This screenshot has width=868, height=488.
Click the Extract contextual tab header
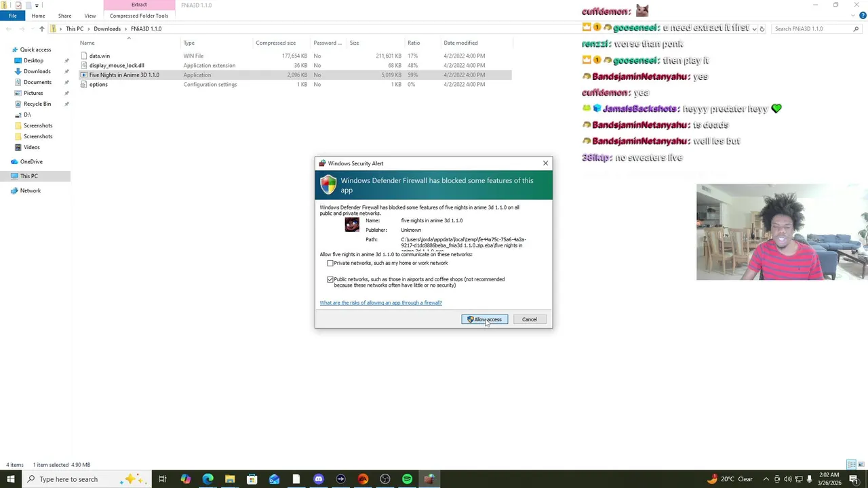139,5
